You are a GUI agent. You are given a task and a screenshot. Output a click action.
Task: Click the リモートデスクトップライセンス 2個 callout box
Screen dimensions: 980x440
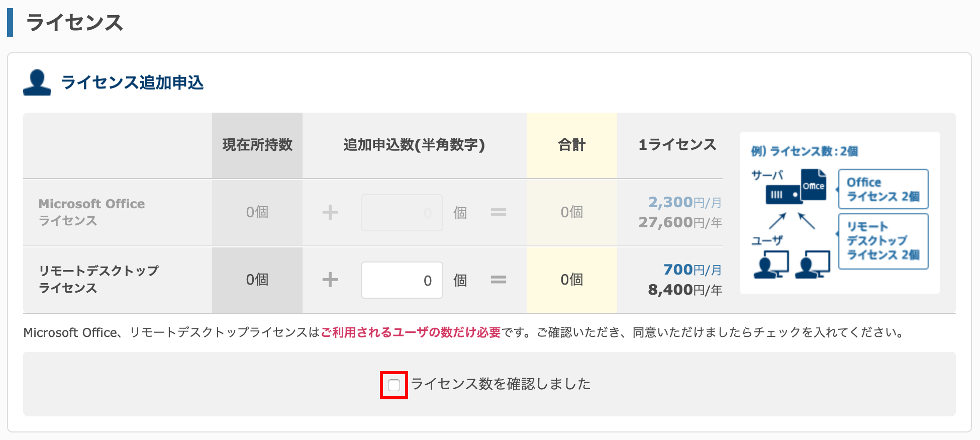click(x=883, y=241)
